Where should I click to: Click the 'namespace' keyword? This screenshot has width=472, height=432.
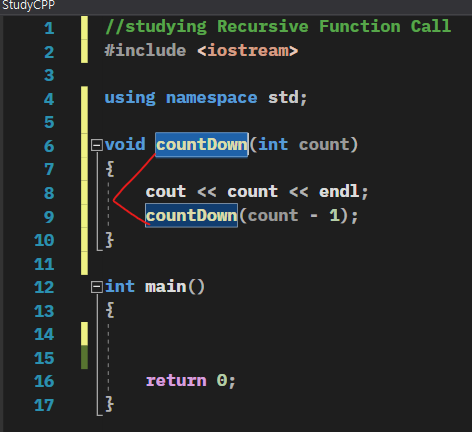tap(212, 98)
